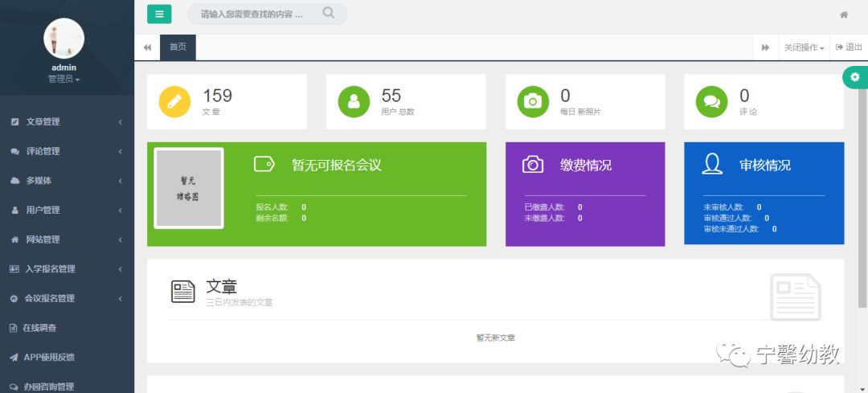Viewport: 868px width, 393px height.
Task: Click the yellow pencil articles icon
Action: click(x=175, y=101)
